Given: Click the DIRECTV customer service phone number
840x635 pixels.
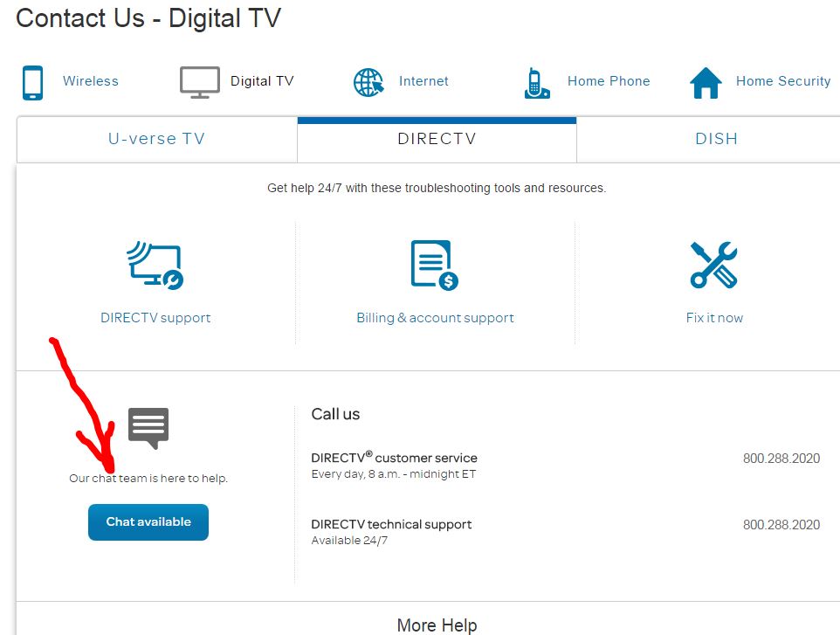Looking at the screenshot, I should pyautogui.click(x=781, y=459).
